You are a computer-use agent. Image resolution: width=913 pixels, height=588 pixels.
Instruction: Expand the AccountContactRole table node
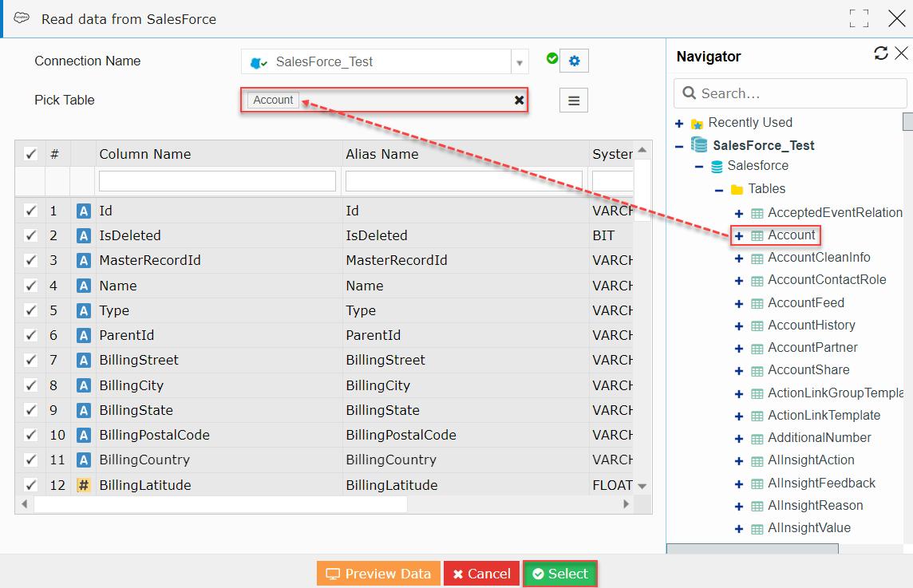pyautogui.click(x=739, y=281)
